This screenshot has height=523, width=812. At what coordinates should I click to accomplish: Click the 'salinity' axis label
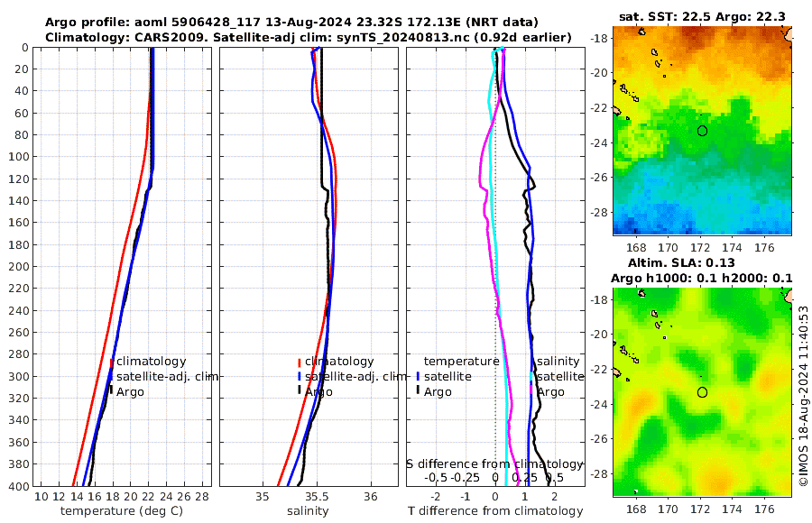click(x=308, y=511)
